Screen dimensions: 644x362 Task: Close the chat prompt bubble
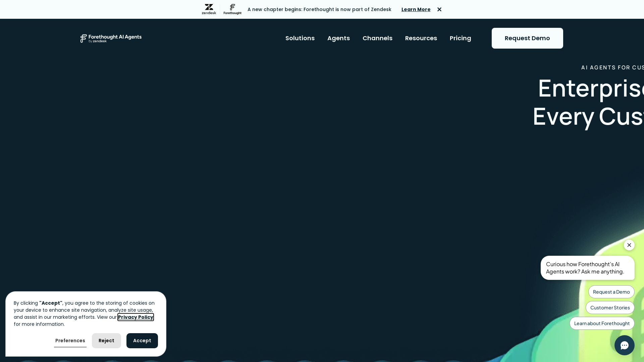[x=629, y=245]
